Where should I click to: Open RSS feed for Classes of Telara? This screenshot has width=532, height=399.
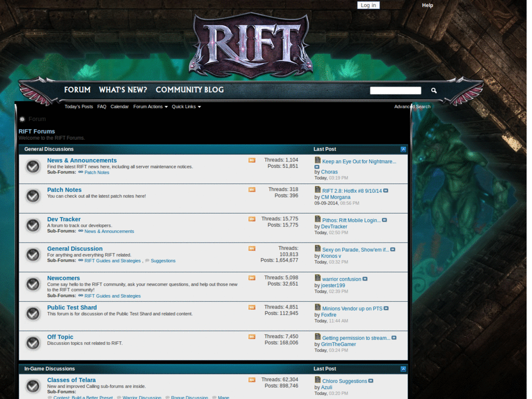[252, 380]
